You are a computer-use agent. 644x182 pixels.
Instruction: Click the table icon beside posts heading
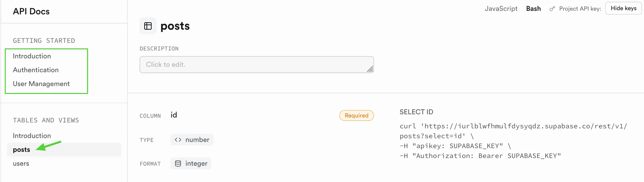[148, 26]
